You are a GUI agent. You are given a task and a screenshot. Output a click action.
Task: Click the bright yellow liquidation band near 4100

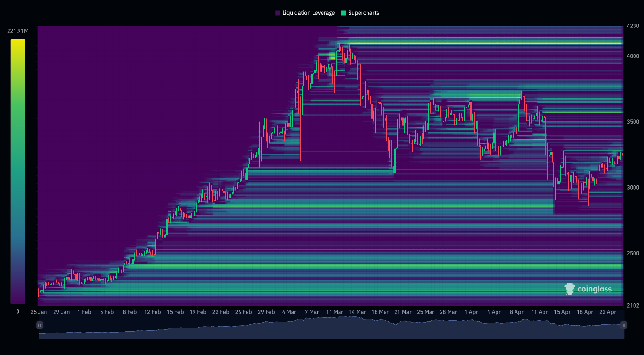coord(474,43)
